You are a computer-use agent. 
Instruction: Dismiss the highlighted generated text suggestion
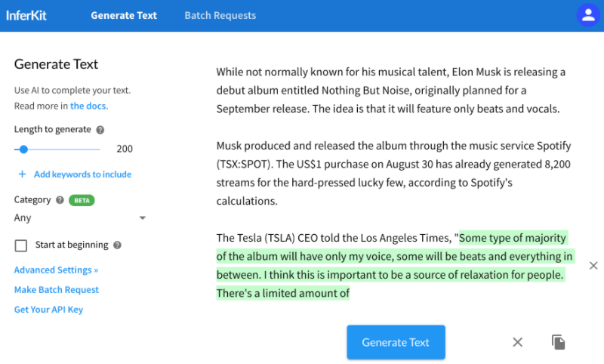pos(593,265)
